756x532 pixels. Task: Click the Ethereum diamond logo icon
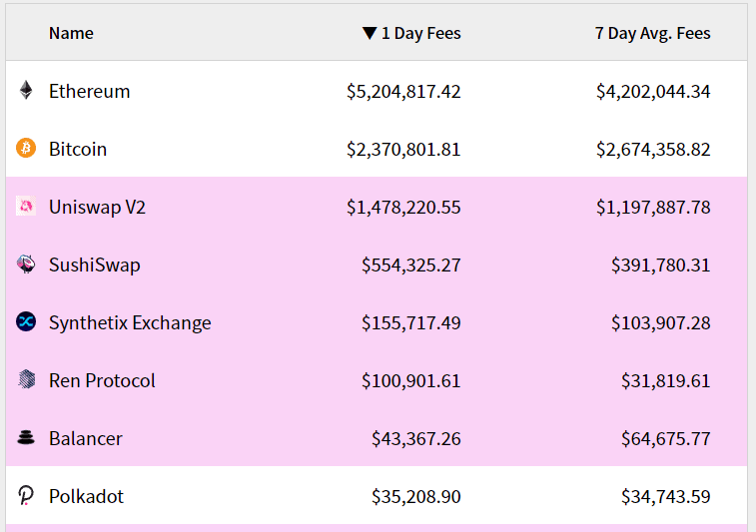pyautogui.click(x=26, y=90)
